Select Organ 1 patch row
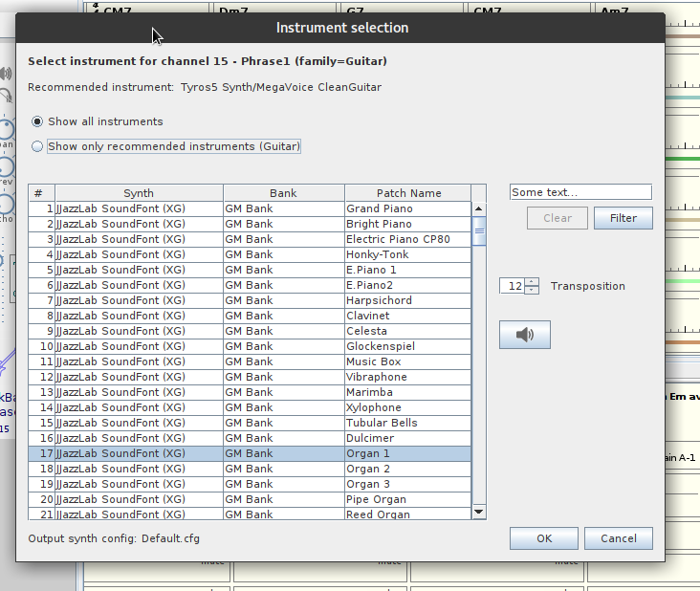Viewport: 700px width, 591px height. 250,453
